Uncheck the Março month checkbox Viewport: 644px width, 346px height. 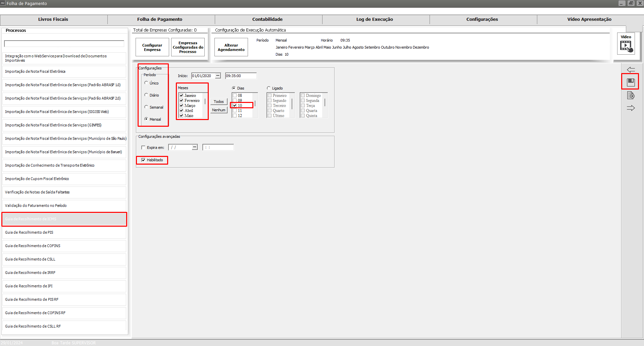181,106
